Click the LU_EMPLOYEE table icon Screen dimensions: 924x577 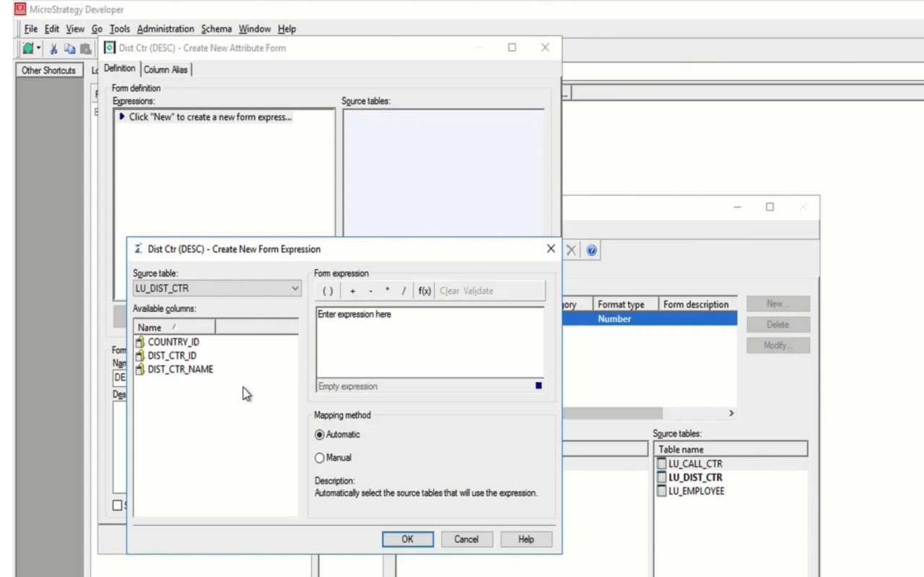point(661,491)
